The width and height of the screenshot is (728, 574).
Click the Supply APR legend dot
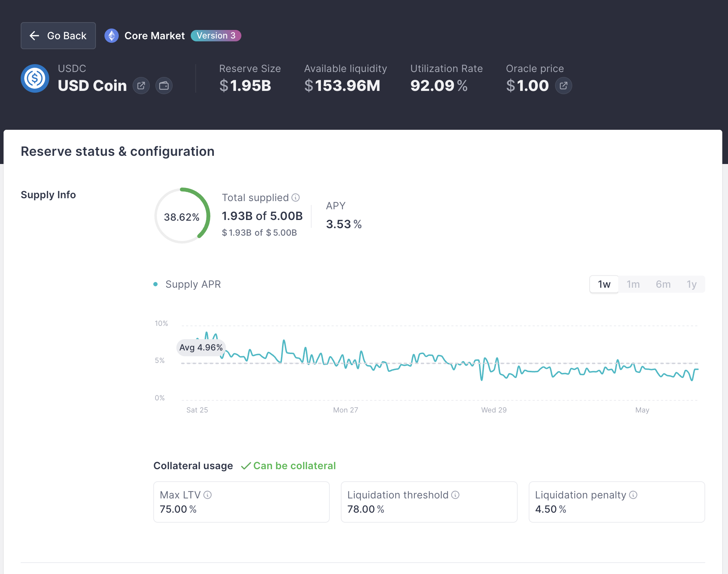pos(155,284)
